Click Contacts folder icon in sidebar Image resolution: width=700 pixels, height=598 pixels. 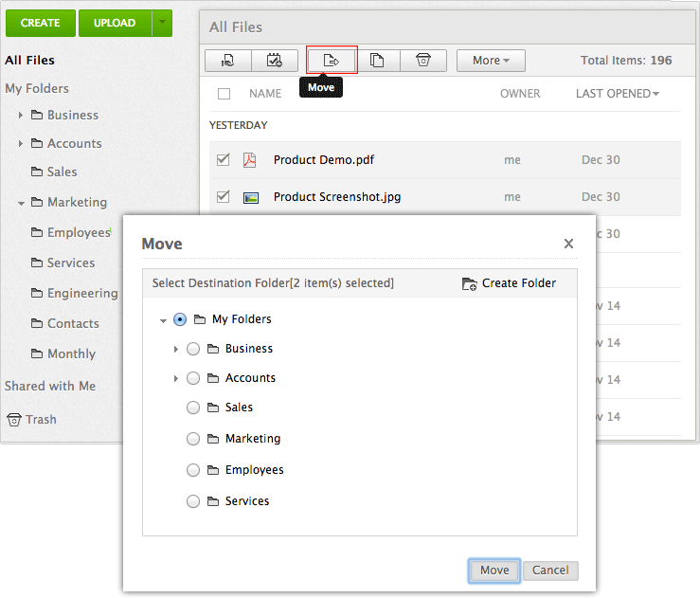pyautogui.click(x=37, y=323)
